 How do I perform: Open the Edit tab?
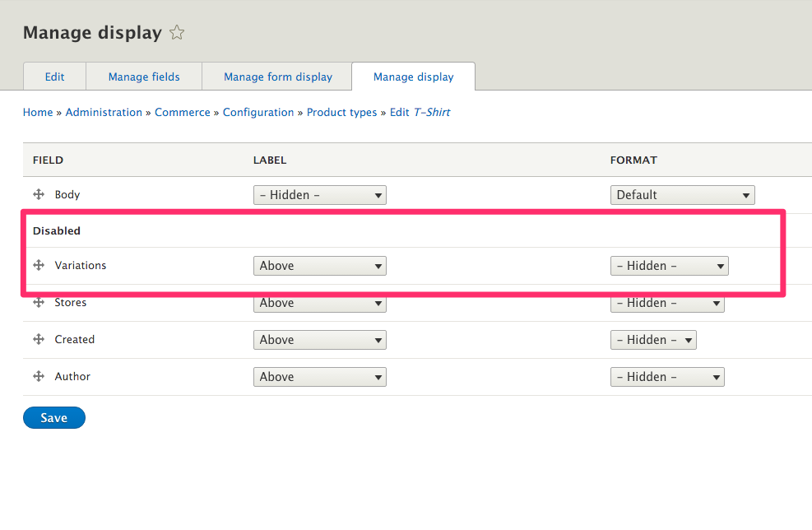54,76
